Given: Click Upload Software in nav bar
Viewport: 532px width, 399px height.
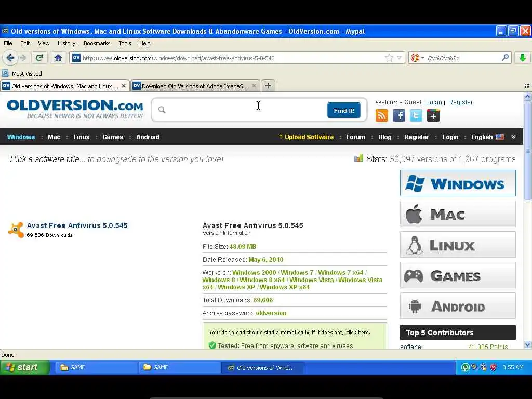Looking at the screenshot, I should pos(306,137).
